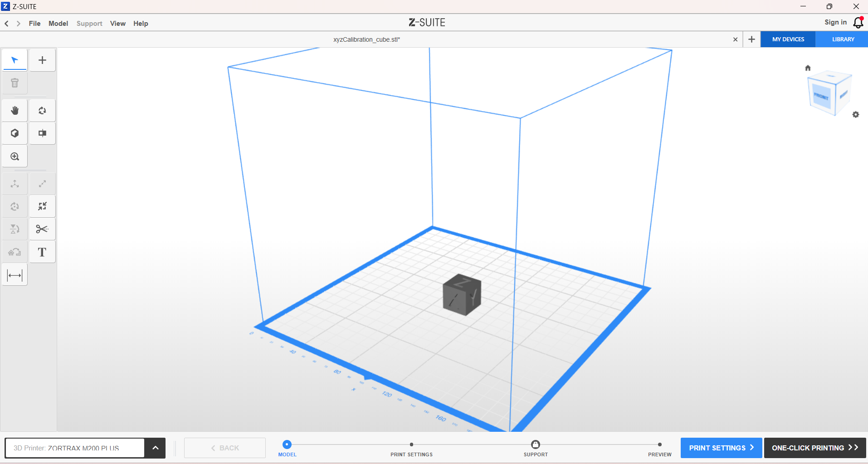
Task: Go forward with the right chevron
Action: pos(19,24)
